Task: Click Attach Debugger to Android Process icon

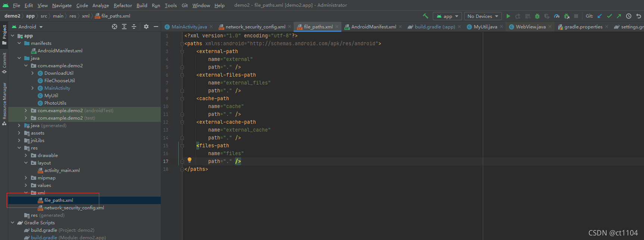Action: (x=566, y=16)
